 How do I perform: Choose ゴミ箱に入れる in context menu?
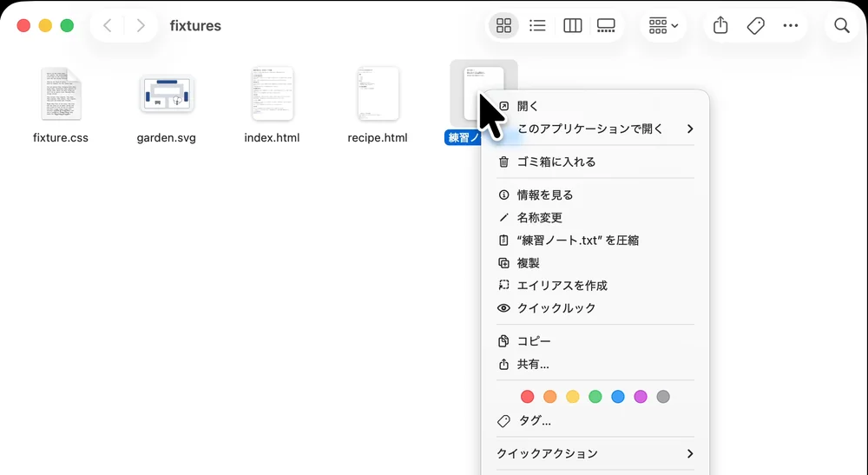point(595,162)
